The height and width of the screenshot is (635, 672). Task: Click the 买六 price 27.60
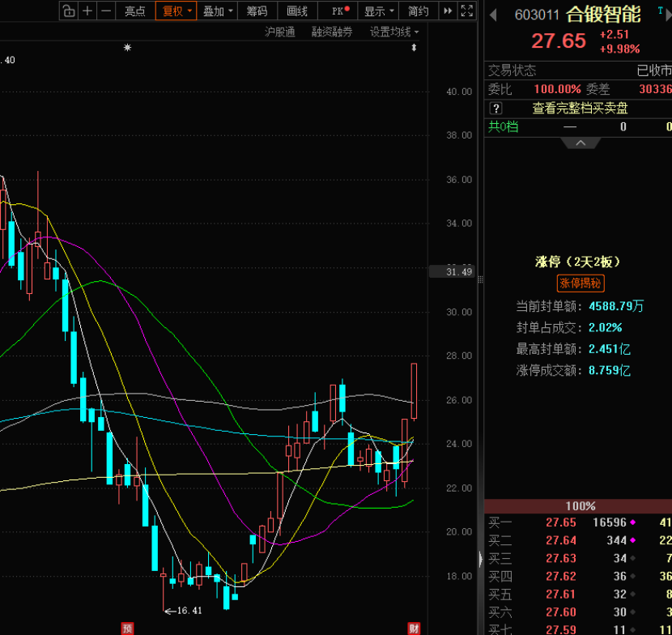pos(560,612)
